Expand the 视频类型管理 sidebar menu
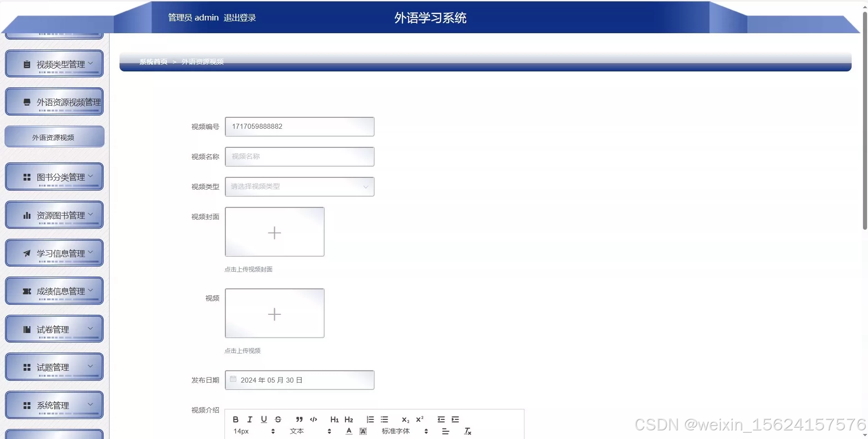This screenshot has width=868, height=439. pyautogui.click(x=54, y=64)
